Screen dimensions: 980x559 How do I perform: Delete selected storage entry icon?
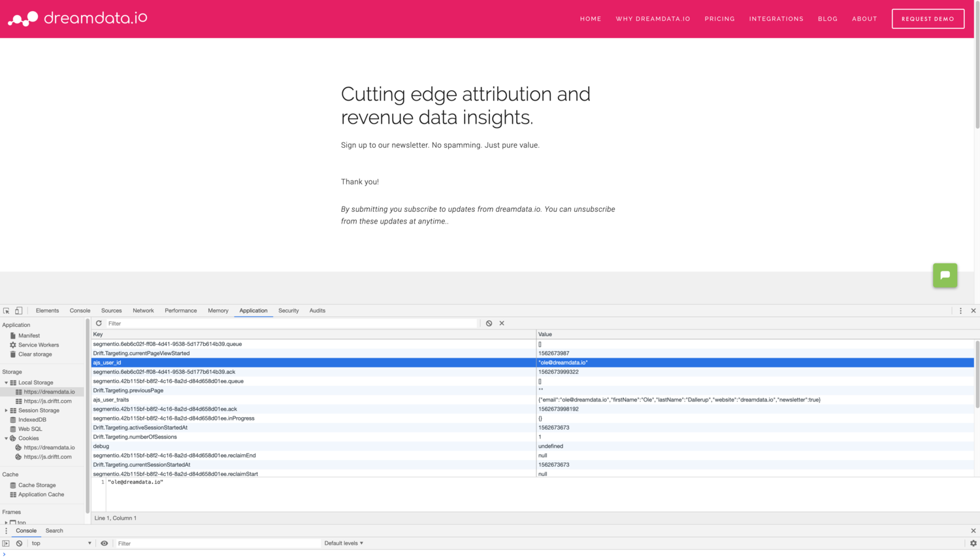coord(502,323)
